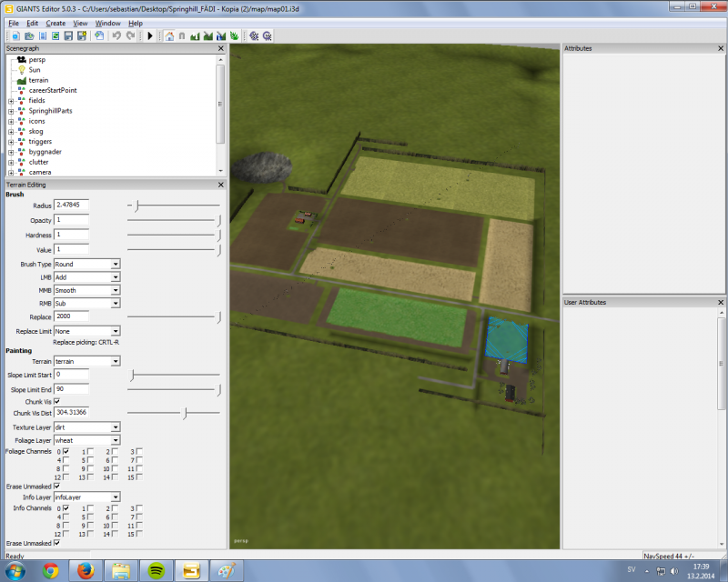Open the LMB action dropdown
The width and height of the screenshot is (728, 582).
pos(86,277)
